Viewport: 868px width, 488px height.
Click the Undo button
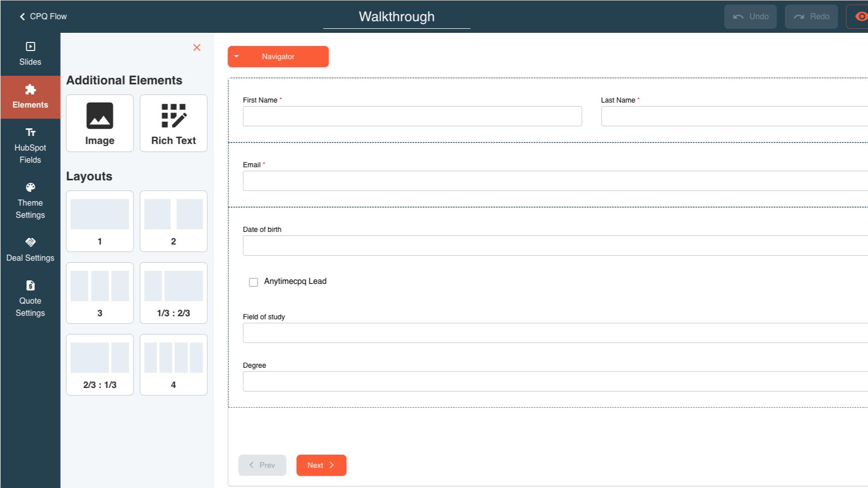(750, 16)
